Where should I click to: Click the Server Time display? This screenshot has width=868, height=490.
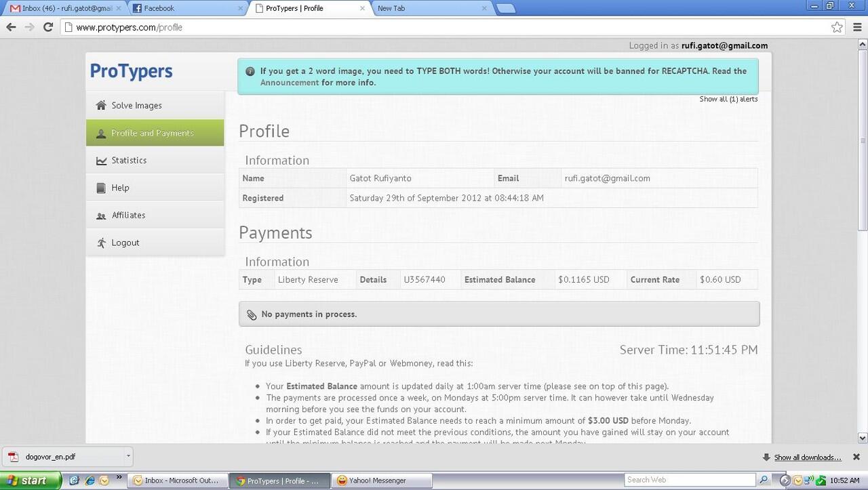coord(689,350)
